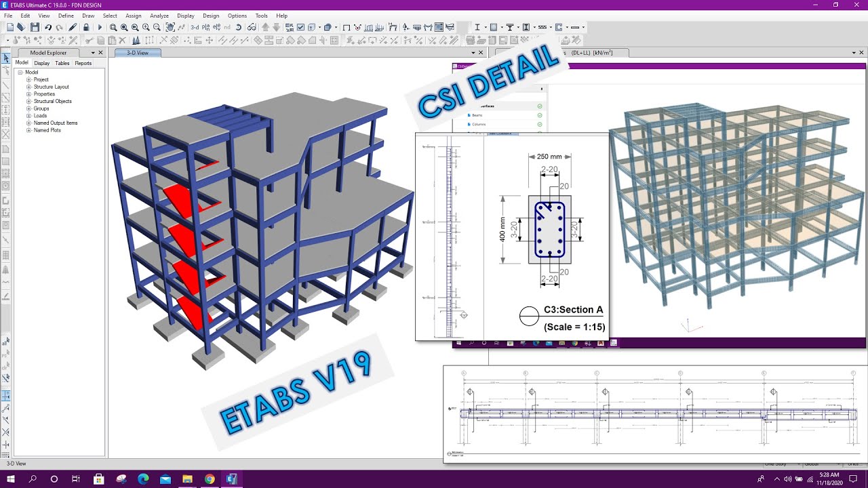868x488 pixels.
Task: Select the 3-D View window tab
Action: click(x=138, y=53)
